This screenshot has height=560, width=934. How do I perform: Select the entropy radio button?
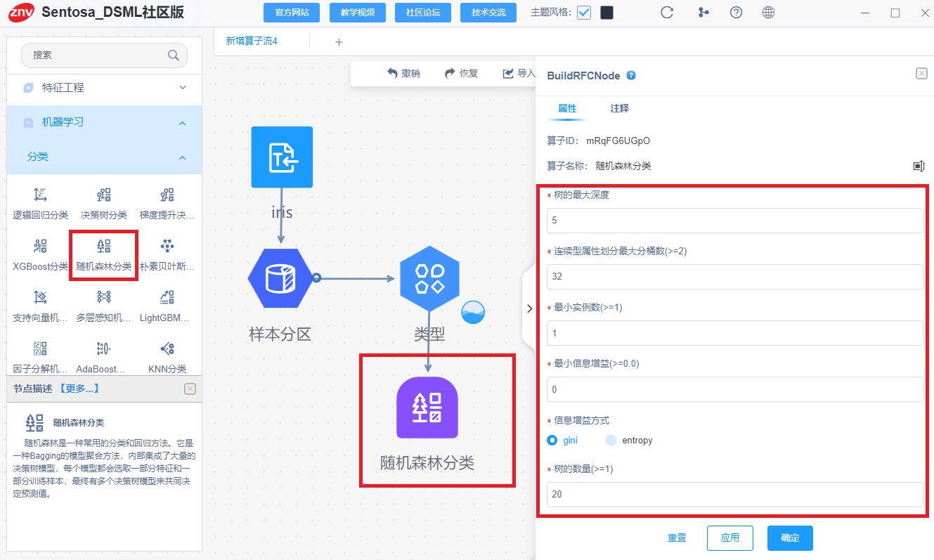[611, 441]
